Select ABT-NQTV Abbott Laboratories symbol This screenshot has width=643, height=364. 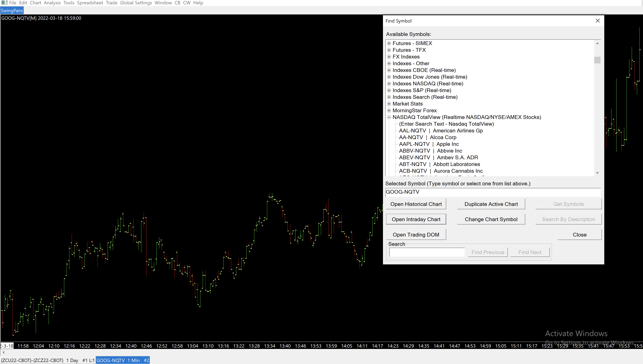pyautogui.click(x=439, y=164)
